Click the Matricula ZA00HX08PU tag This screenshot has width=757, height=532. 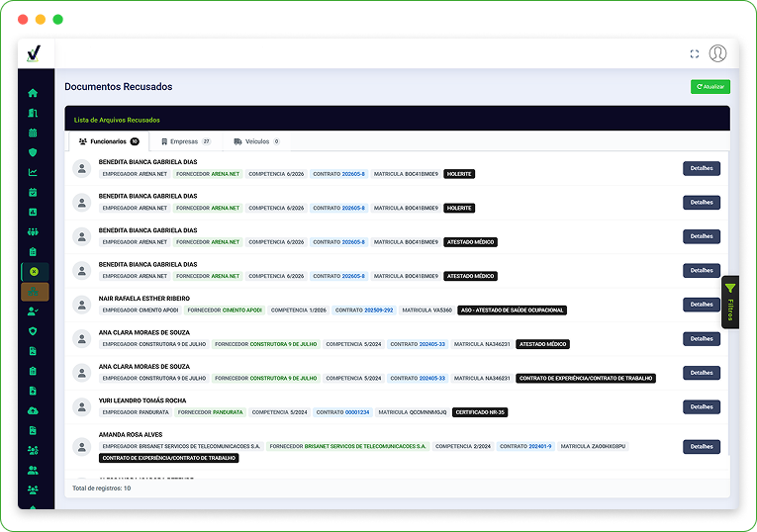click(x=593, y=447)
